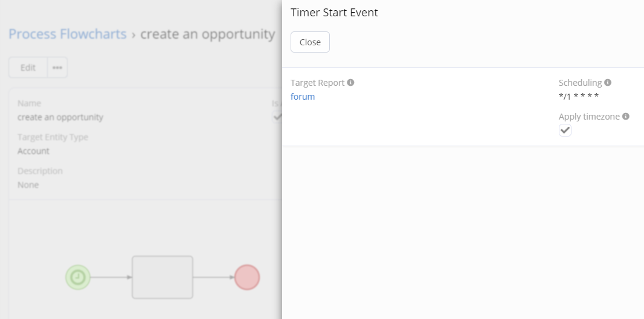644x319 pixels.
Task: Click the arrow from task to end event
Action: [x=214, y=277]
